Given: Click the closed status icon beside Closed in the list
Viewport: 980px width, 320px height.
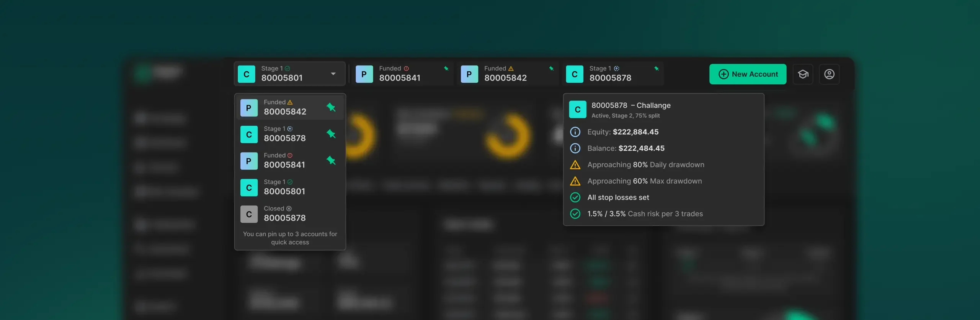Looking at the screenshot, I should 289,208.
